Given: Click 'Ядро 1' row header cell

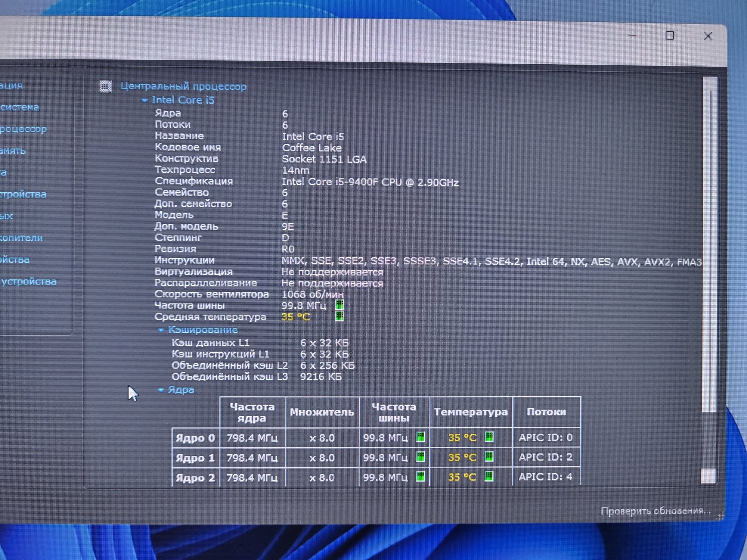Looking at the screenshot, I should point(195,458).
